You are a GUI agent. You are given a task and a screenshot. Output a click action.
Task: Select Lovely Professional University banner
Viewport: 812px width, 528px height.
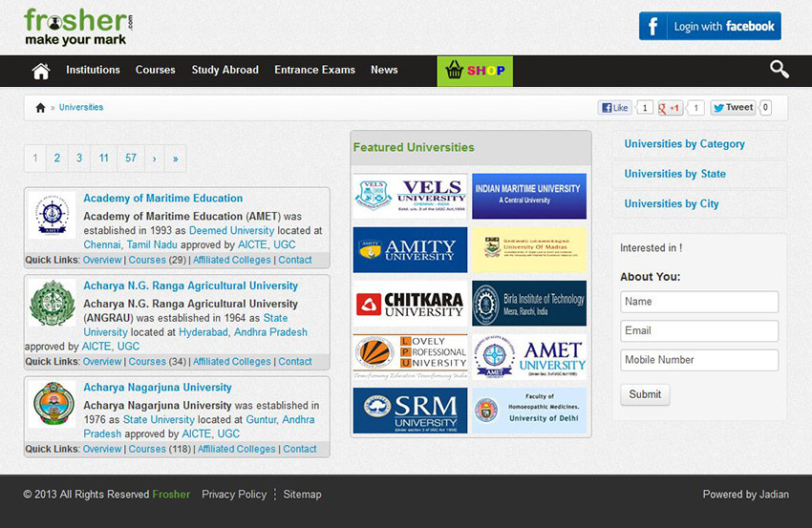[410, 357]
